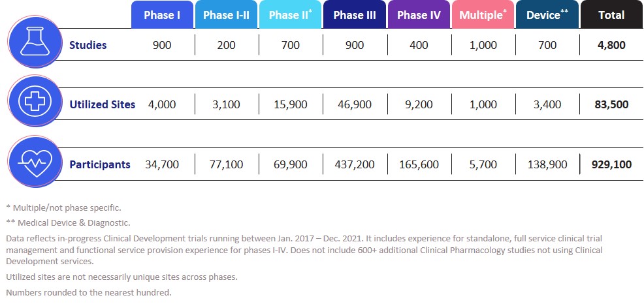Click the Studies row label
The image size is (644, 304).
coord(88,45)
